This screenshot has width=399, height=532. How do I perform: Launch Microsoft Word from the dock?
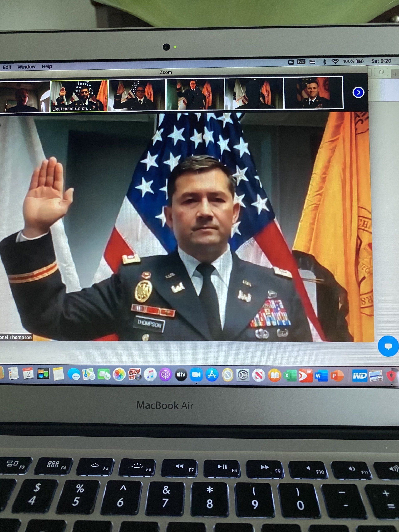(321, 376)
